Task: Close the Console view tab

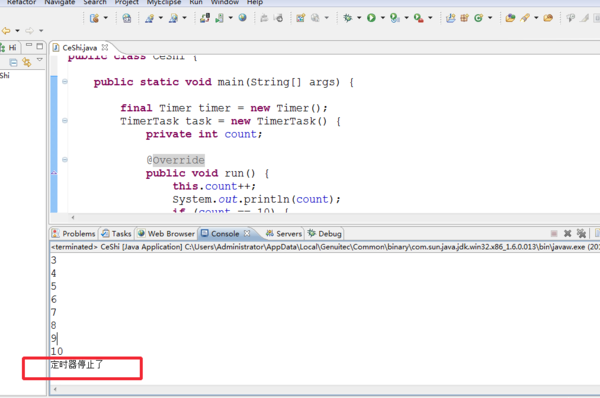Action: point(247,233)
